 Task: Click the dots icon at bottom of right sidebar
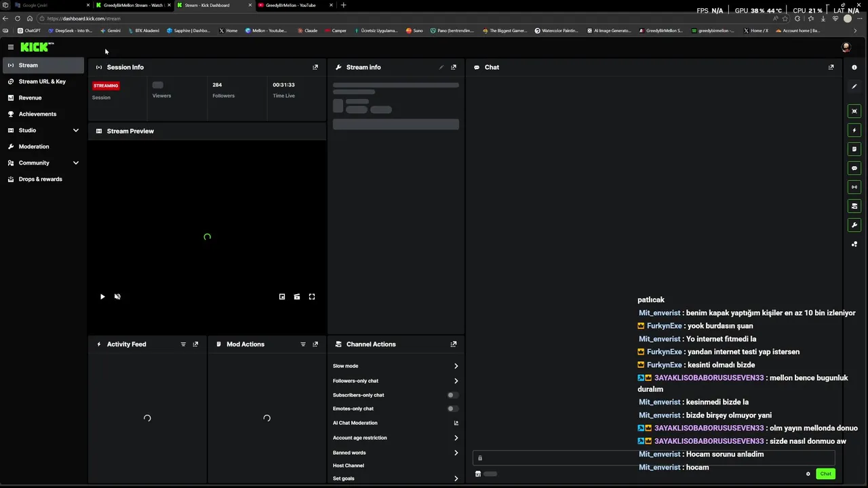[x=854, y=244]
